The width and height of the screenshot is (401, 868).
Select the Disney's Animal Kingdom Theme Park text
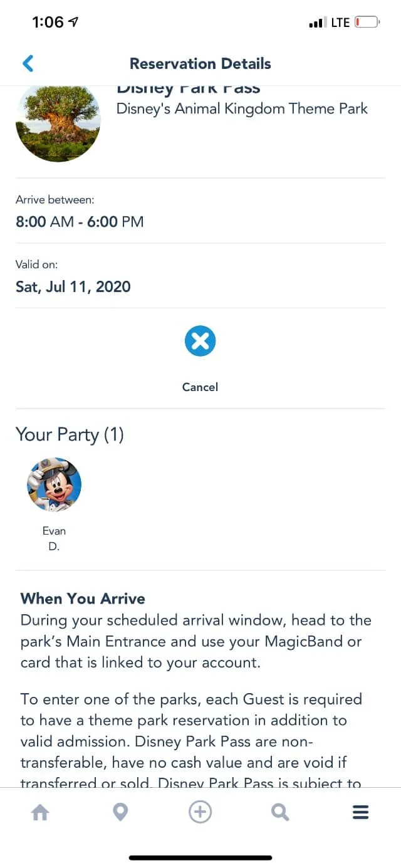(x=242, y=108)
